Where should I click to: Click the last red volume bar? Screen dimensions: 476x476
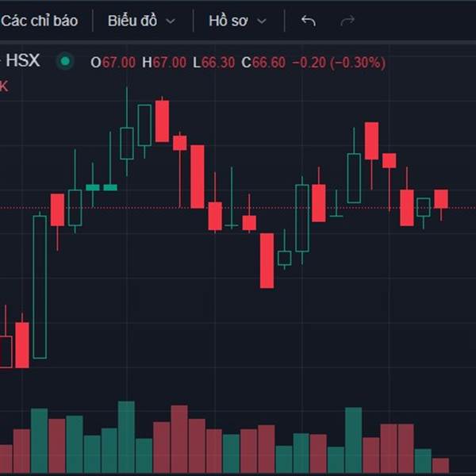[x=440, y=465]
